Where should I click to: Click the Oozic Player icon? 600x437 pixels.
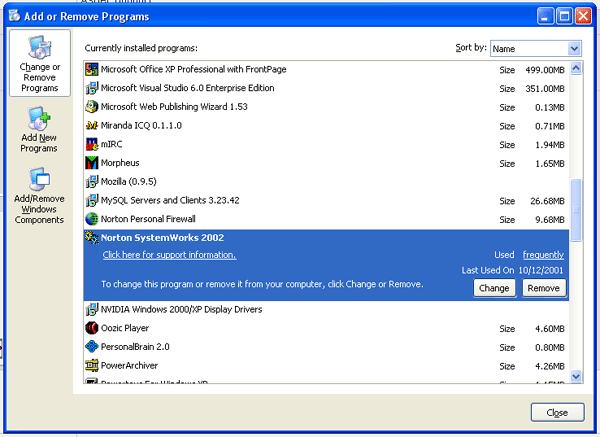[91, 328]
